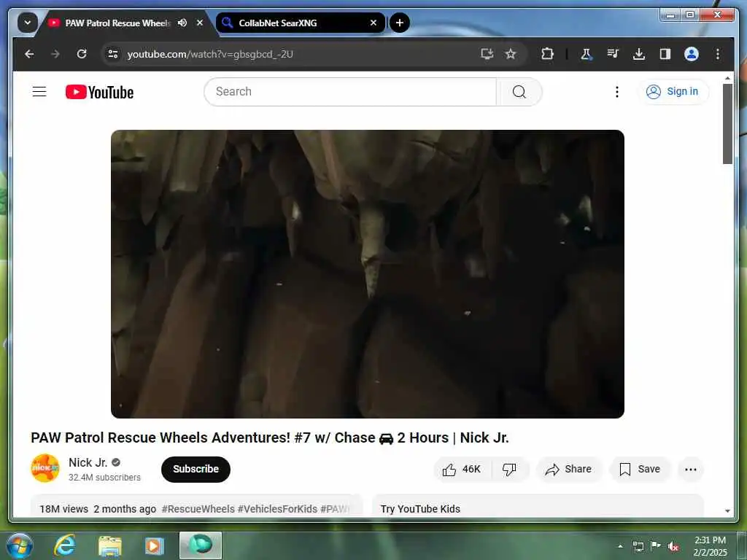Go back to previous page
Image resolution: width=747 pixels, height=560 pixels.
[29, 54]
